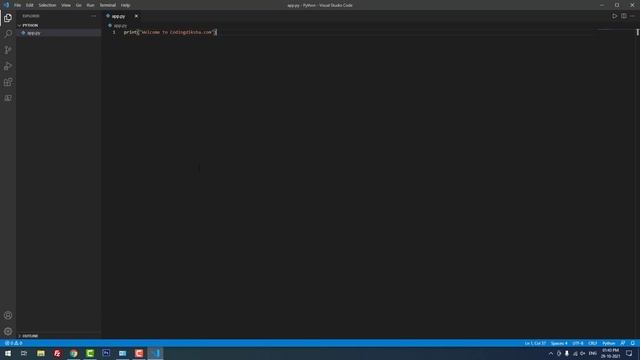640x360 pixels.
Task: Close the app.py editor tab
Action: click(x=136, y=16)
